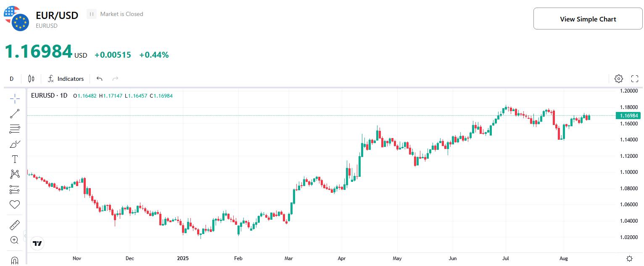Click the current price label 1.16984
The image size is (644, 266).
pos(629,115)
